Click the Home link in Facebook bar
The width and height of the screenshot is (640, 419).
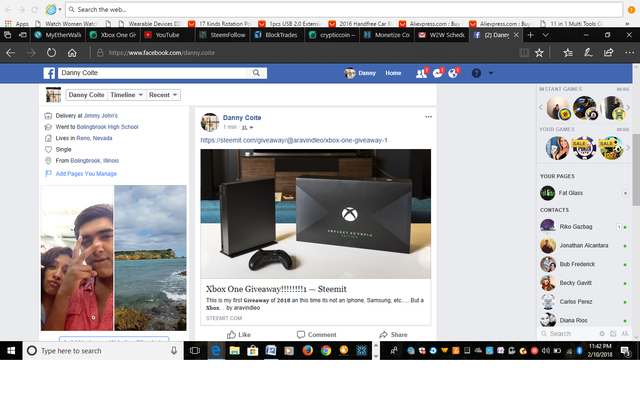393,73
